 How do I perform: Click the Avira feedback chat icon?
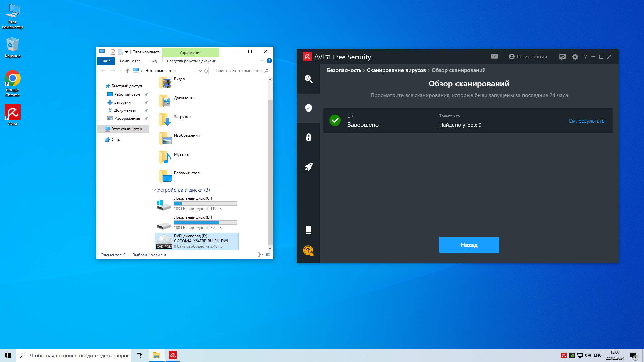[562, 57]
